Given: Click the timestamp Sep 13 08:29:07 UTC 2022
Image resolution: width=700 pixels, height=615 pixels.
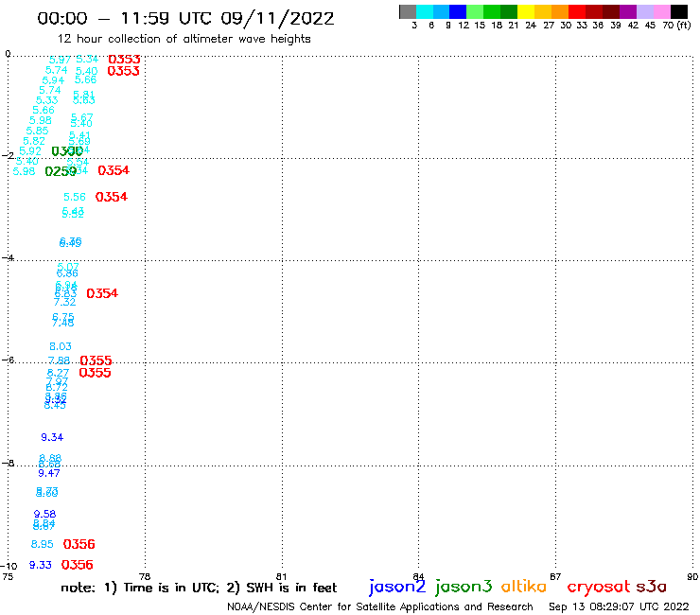Looking at the screenshot, I should [x=619, y=606].
